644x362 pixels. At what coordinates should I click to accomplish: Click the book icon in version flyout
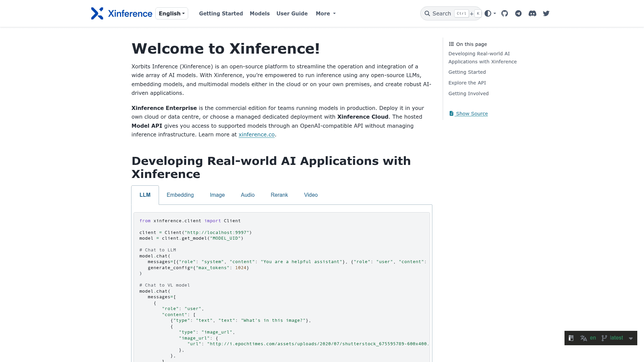[571, 338]
